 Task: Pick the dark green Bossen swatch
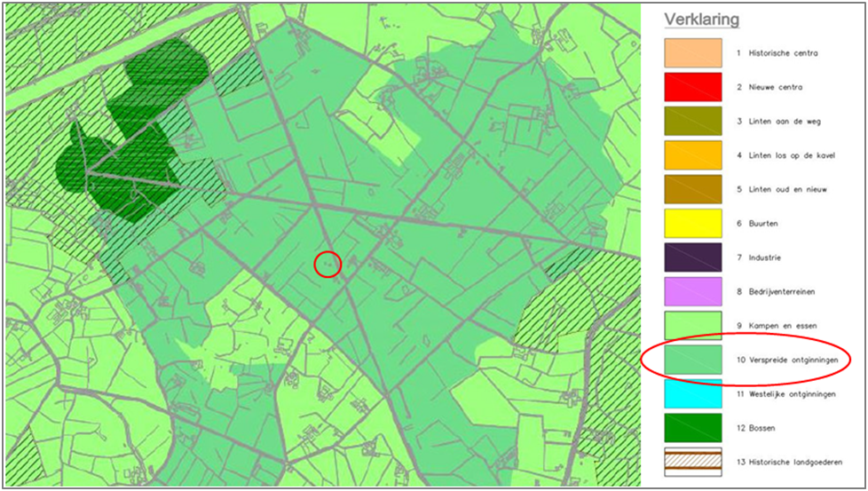click(x=693, y=428)
